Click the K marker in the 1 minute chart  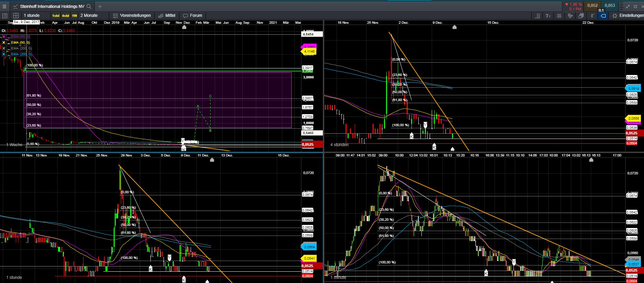tap(486, 273)
